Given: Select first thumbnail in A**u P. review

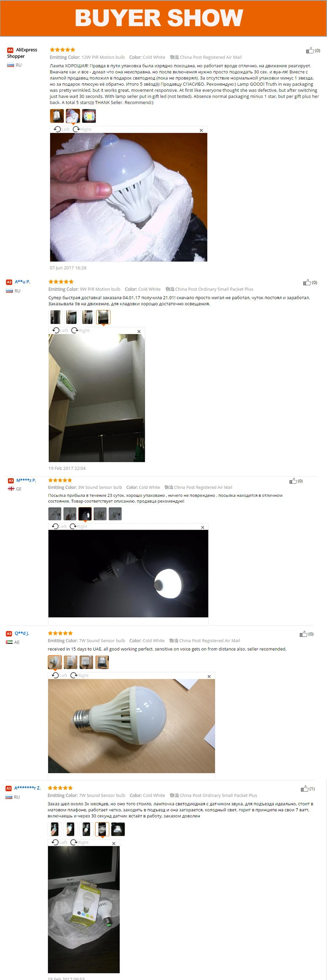Looking at the screenshot, I should [x=55, y=317].
